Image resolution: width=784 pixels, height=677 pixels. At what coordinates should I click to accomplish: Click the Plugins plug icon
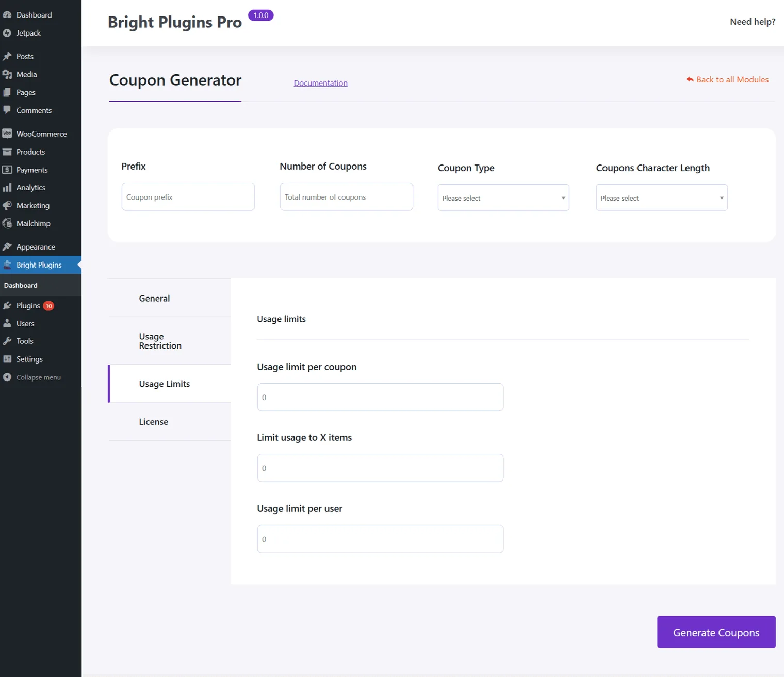(x=7, y=306)
